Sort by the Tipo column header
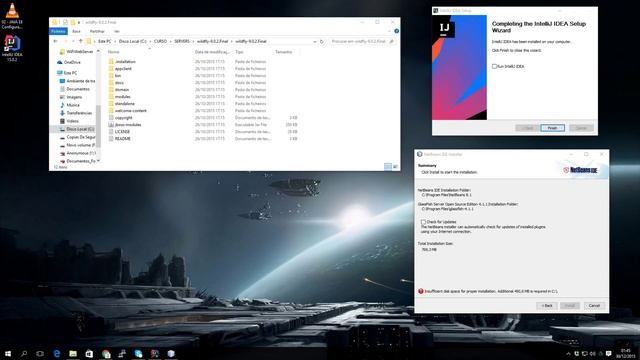Viewport: 640px width, 360px height. 239,52
